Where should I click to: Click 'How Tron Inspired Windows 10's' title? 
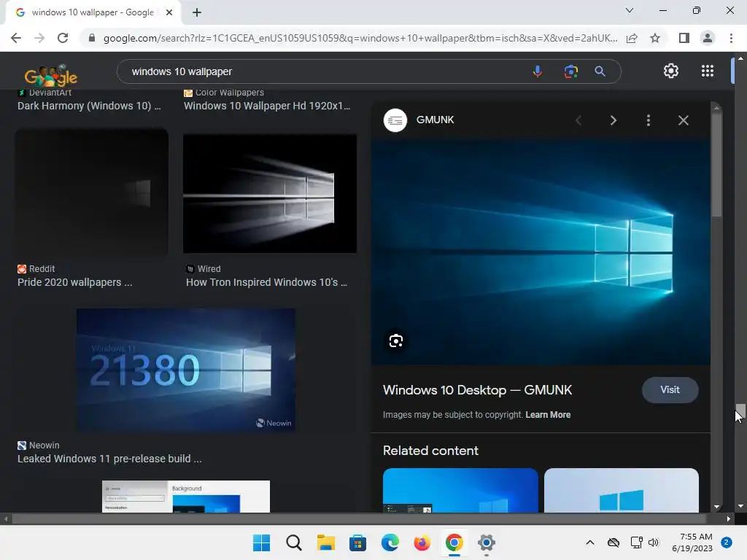point(266,282)
